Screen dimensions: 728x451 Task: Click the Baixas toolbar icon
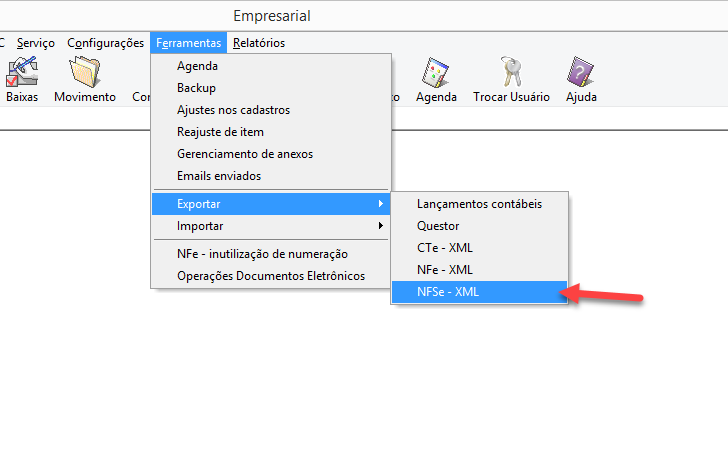coord(21,75)
